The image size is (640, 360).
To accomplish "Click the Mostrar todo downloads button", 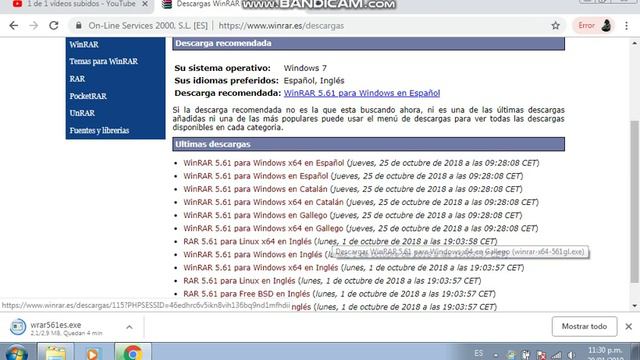I will pos(584,327).
